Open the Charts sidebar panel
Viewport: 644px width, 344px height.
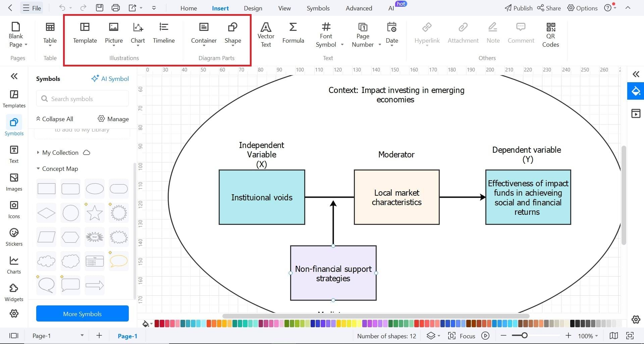tap(14, 265)
